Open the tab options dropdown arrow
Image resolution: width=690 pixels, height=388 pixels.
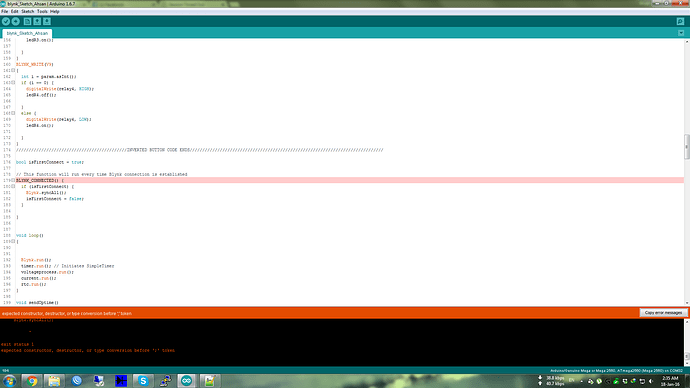click(x=681, y=33)
